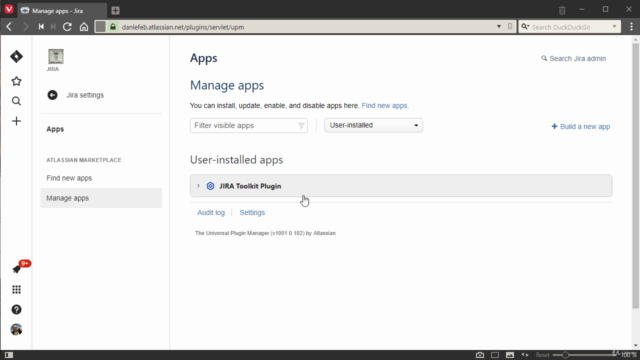The width and height of the screenshot is (640, 360).
Task: Expand the JIRA Toolkit Plugin row
Action: 198,186
